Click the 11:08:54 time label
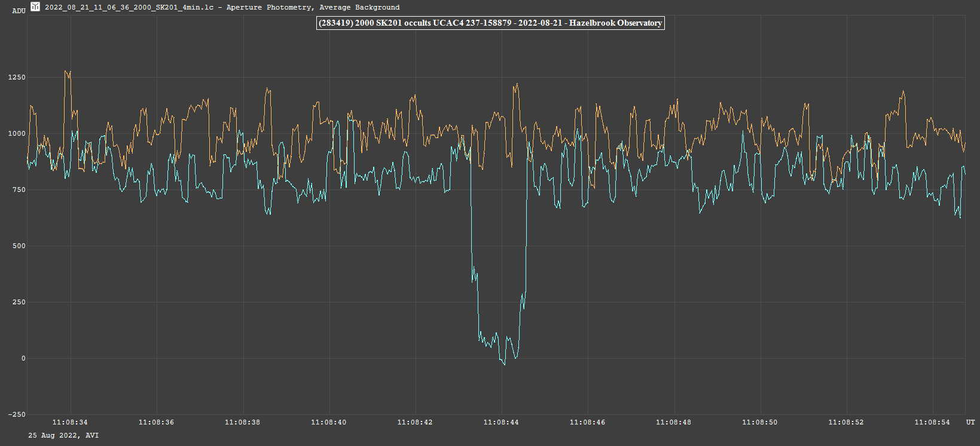 pos(932,422)
